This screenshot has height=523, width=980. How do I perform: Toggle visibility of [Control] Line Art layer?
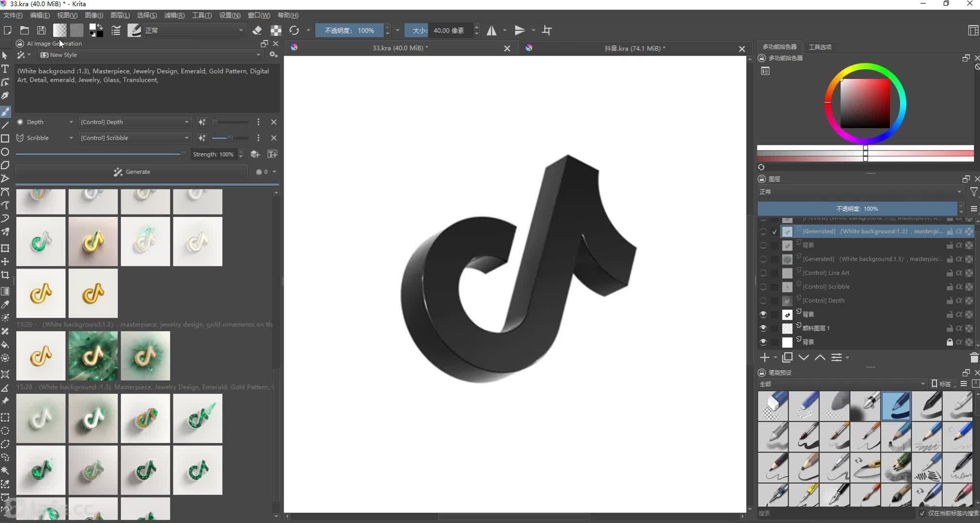[x=763, y=273]
